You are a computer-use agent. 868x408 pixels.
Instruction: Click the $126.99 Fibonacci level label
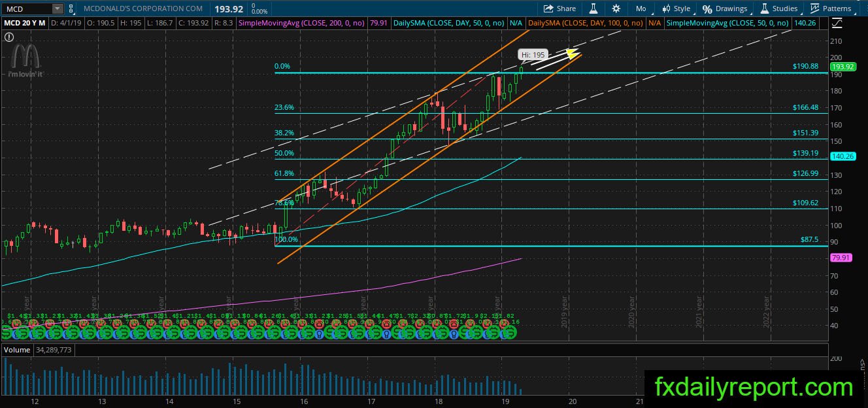[805, 173]
